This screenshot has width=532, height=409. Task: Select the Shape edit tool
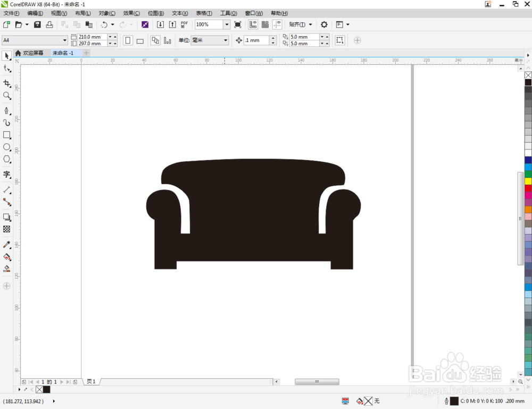click(x=6, y=69)
